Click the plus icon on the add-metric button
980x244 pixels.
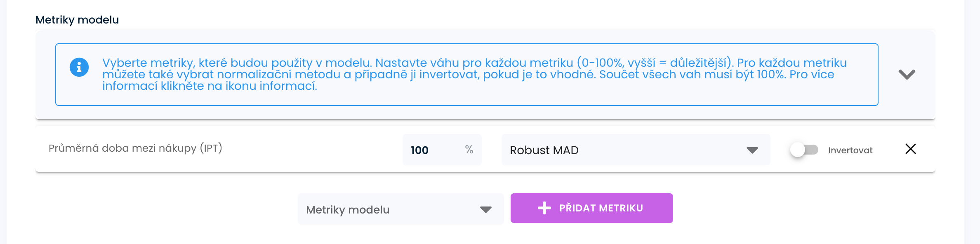click(544, 208)
